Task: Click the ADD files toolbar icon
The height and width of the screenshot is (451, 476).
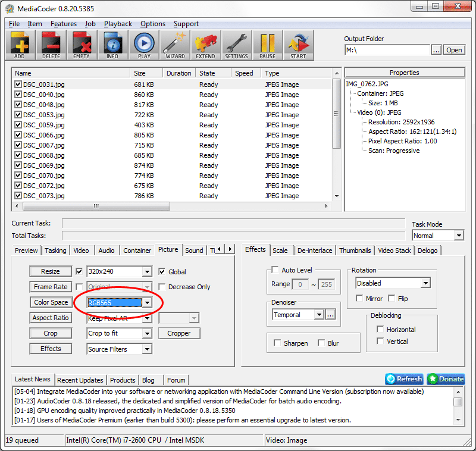Action: [20, 45]
